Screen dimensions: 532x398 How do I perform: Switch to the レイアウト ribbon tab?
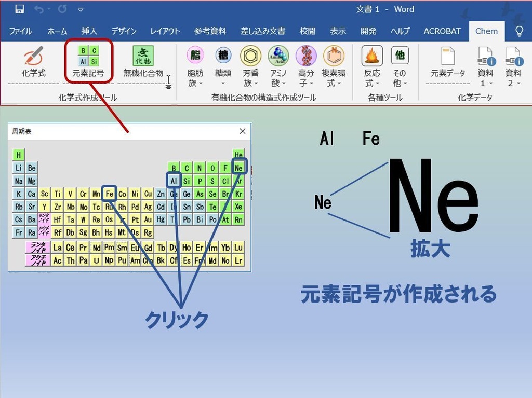tap(165, 31)
